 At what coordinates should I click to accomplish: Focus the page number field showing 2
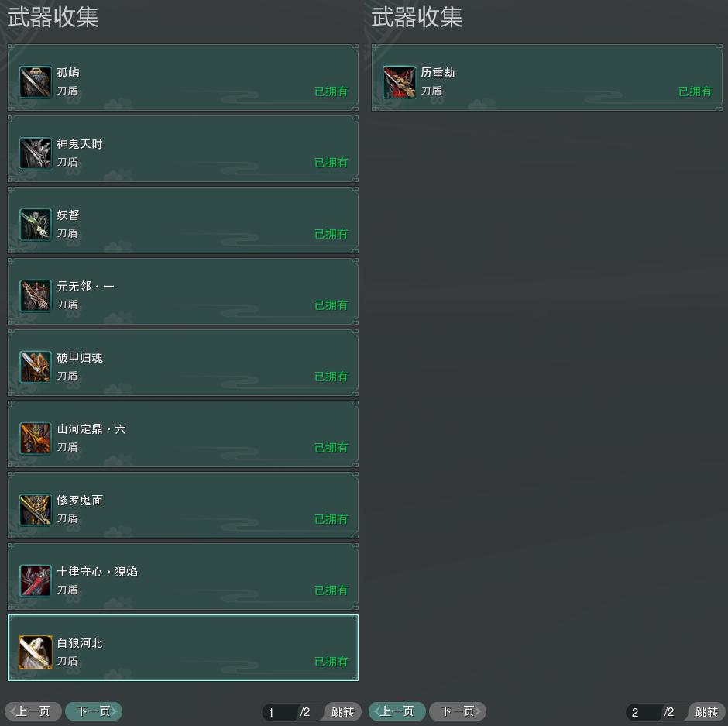[x=644, y=712]
